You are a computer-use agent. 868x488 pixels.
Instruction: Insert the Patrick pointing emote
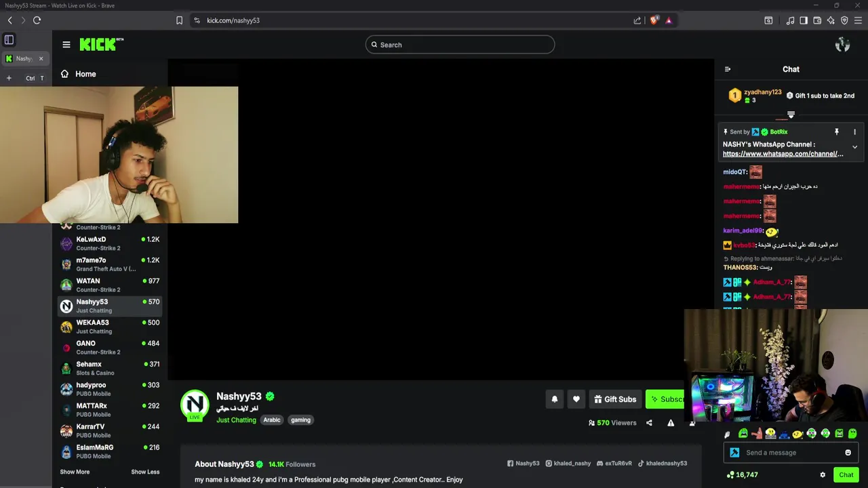pos(757,434)
